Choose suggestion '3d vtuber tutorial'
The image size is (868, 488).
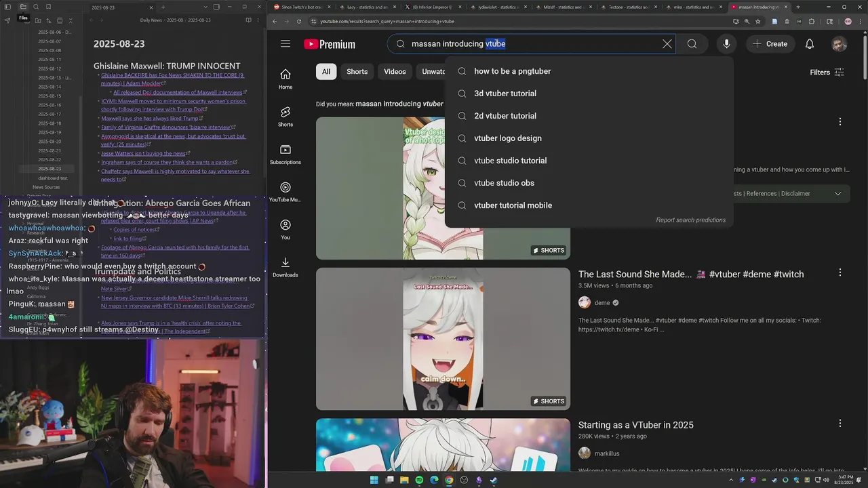[x=589, y=94]
